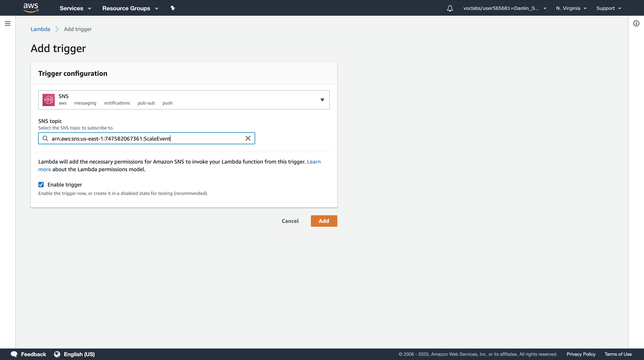644x360 pixels.
Task: Click the Cancel button
Action: point(290,221)
